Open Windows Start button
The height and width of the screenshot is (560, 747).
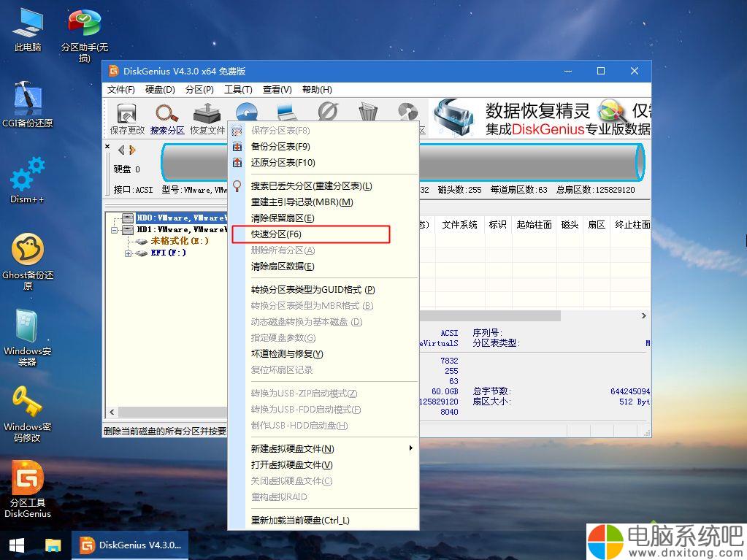17,545
